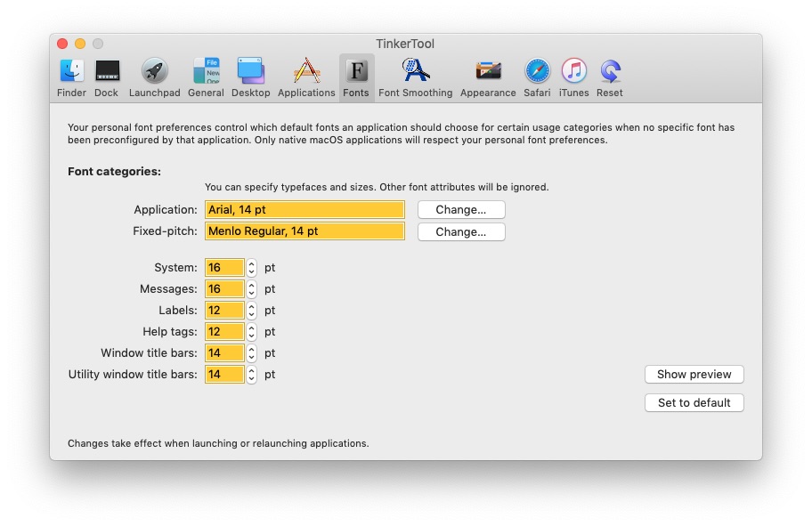The height and width of the screenshot is (526, 812).
Task: Click the 'Changes take effect when launching' note
Action: click(218, 444)
